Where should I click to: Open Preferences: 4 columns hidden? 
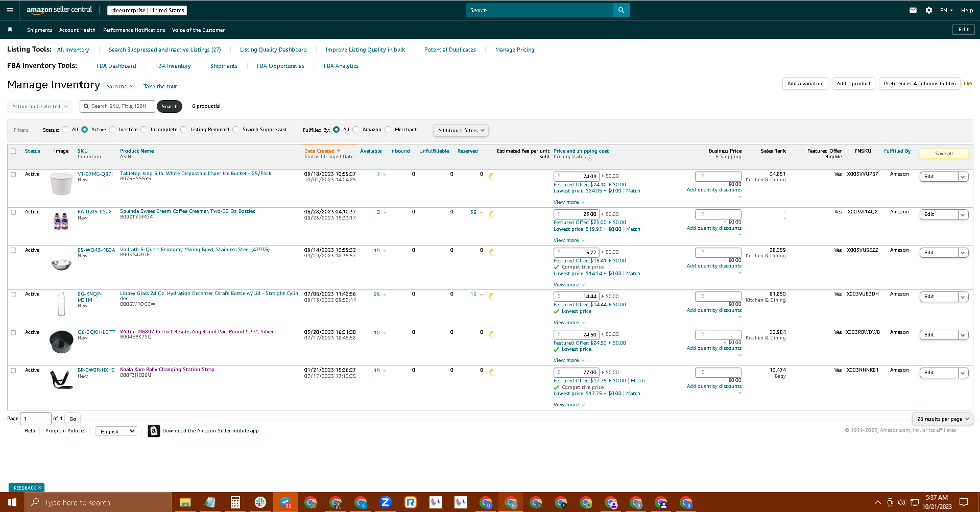pyautogui.click(x=920, y=84)
